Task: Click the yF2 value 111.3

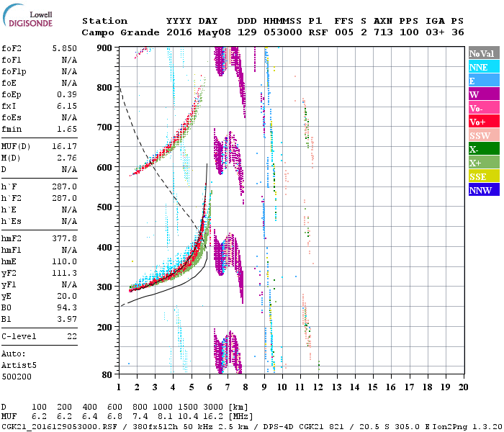Action: click(65, 273)
